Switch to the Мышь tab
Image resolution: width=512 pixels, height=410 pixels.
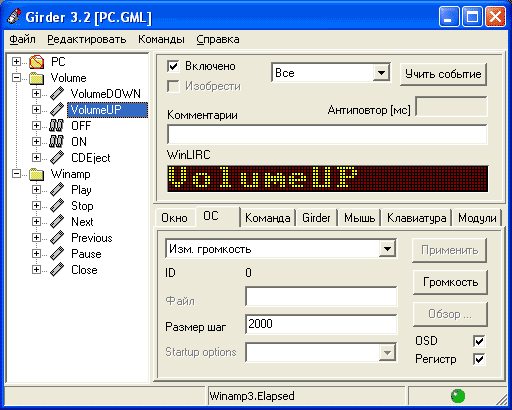coord(360,218)
